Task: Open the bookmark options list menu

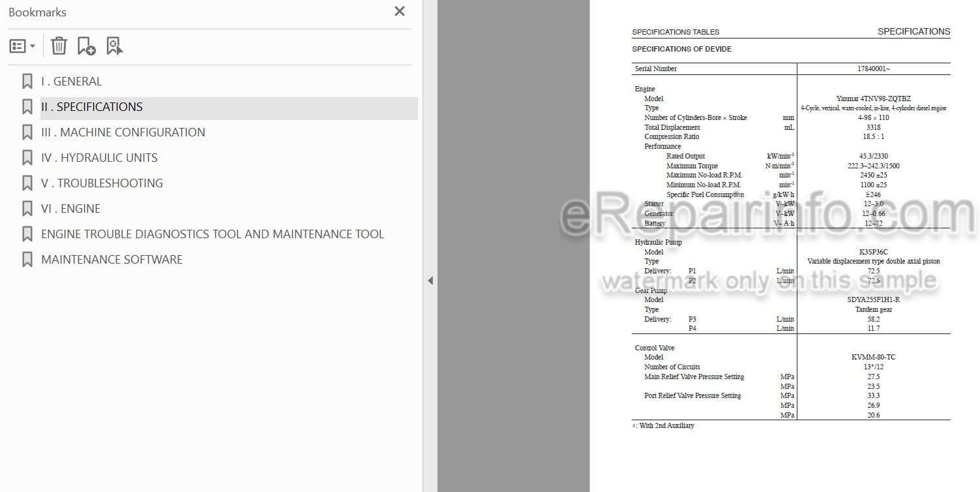Action: click(x=22, y=46)
